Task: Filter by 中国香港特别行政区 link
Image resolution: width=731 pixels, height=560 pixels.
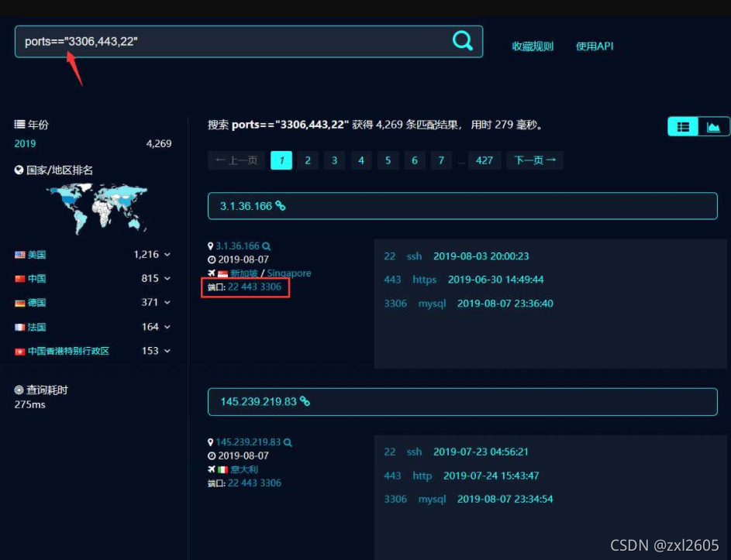Action: (68, 351)
